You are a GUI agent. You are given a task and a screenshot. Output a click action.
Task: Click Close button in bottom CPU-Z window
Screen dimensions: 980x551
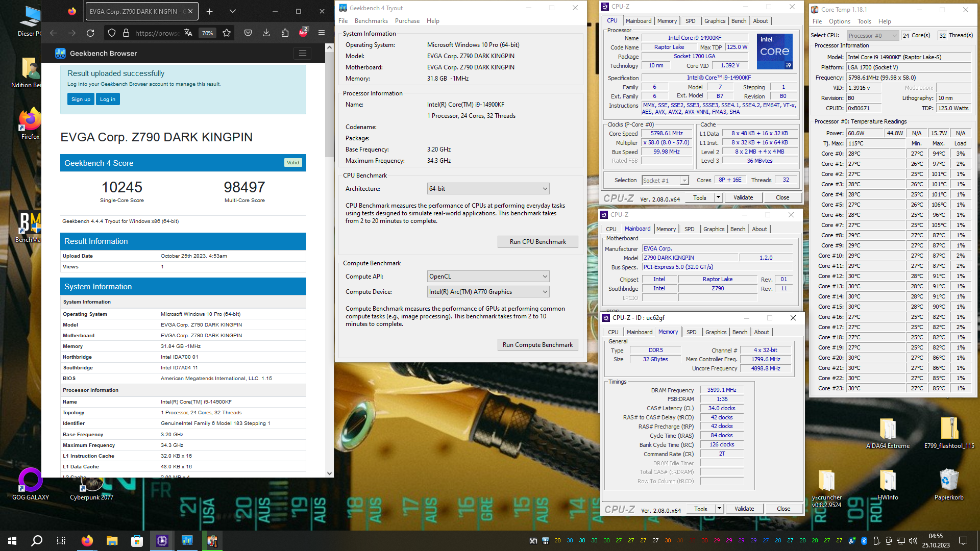pos(783,509)
